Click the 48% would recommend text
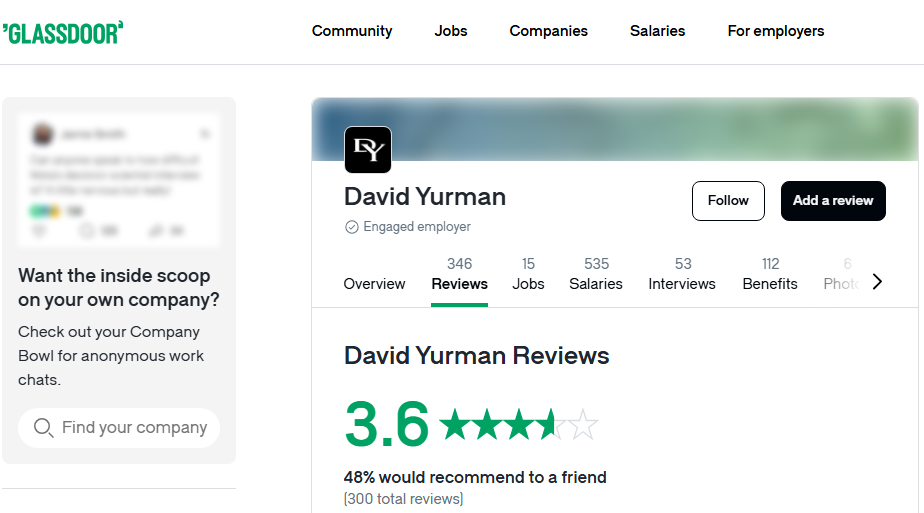The width and height of the screenshot is (924, 513). pos(475,477)
